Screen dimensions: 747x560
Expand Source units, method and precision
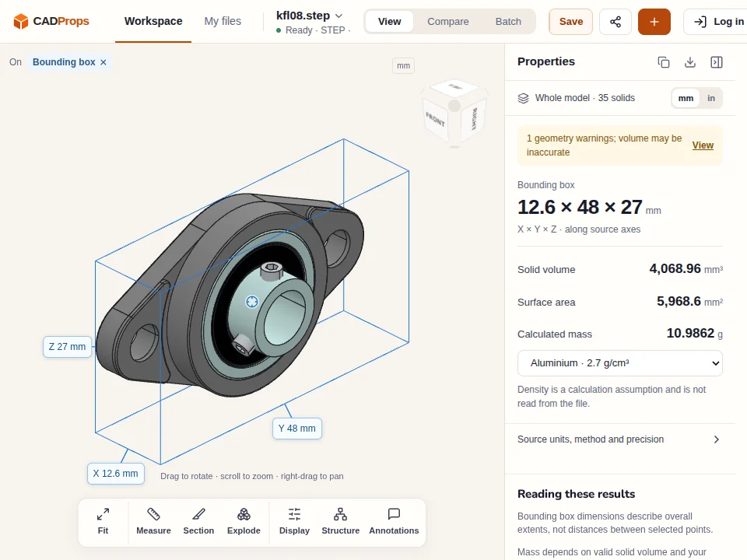point(620,439)
